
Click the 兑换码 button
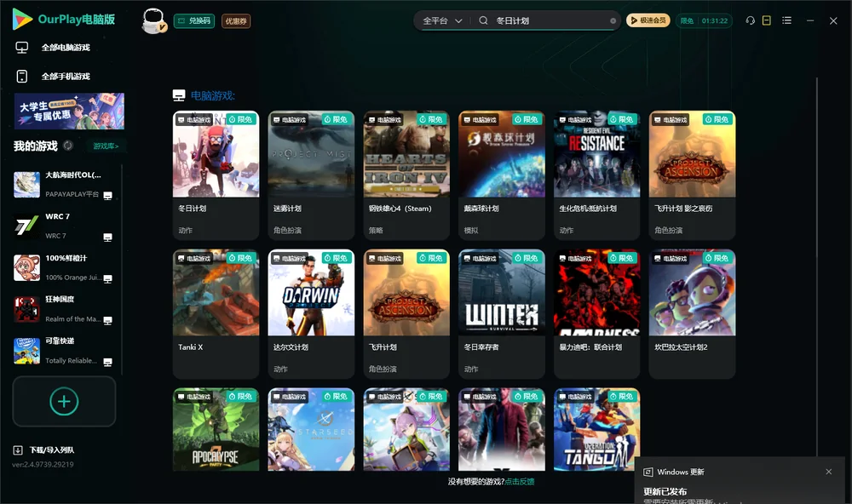[x=194, y=21]
